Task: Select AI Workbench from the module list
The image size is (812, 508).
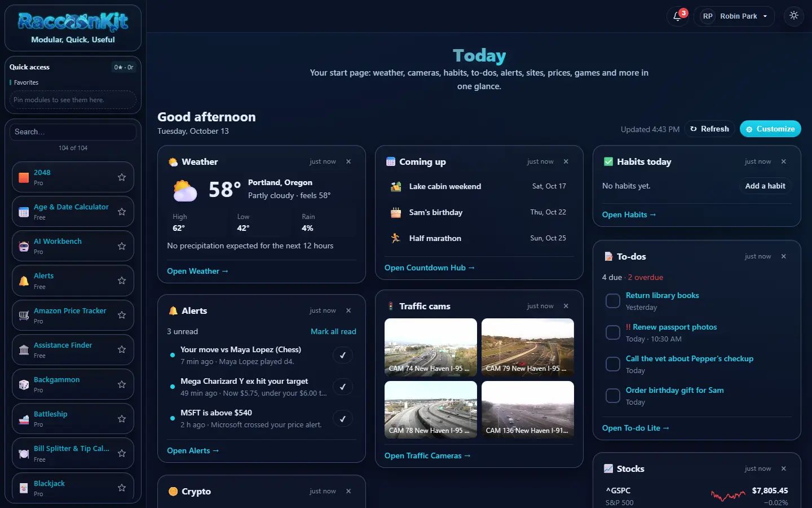Action: tap(73, 246)
